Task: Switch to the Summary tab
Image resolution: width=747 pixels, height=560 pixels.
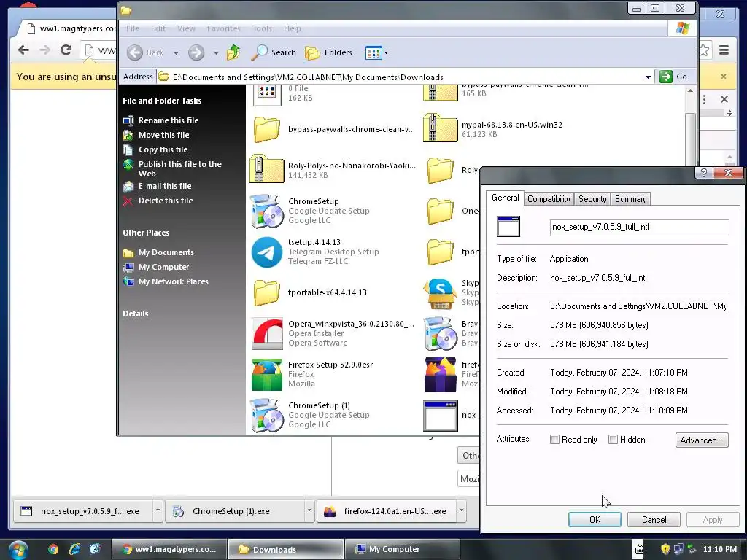Action: (630, 199)
